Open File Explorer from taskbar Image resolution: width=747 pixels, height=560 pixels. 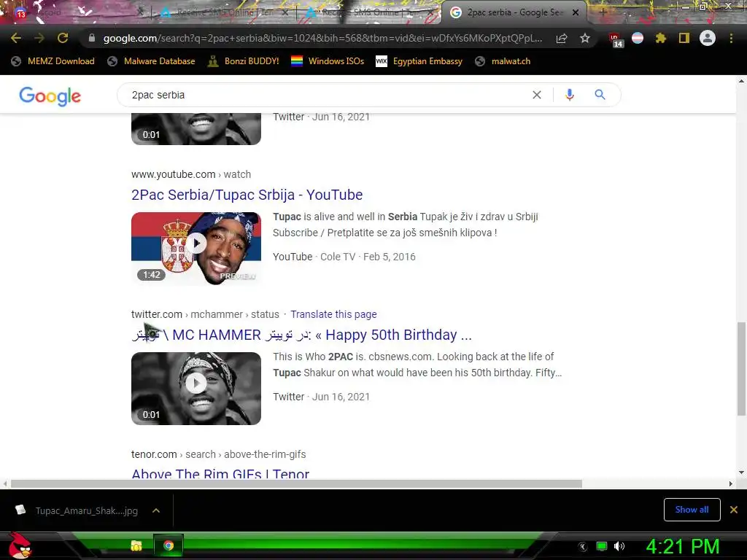point(136,545)
